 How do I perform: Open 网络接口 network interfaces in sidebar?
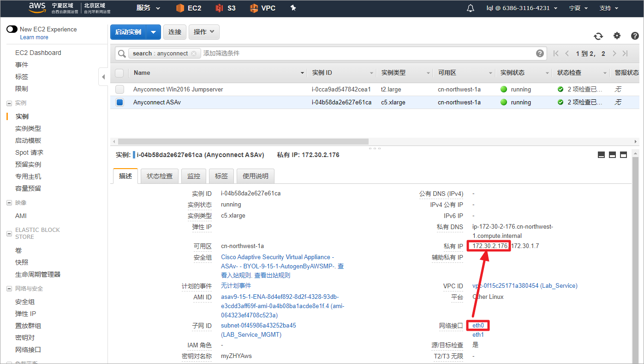[28, 350]
